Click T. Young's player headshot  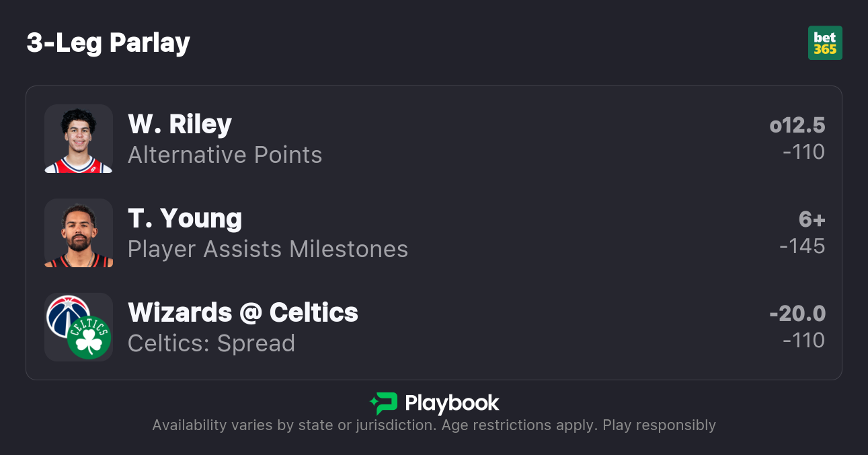coord(79,233)
